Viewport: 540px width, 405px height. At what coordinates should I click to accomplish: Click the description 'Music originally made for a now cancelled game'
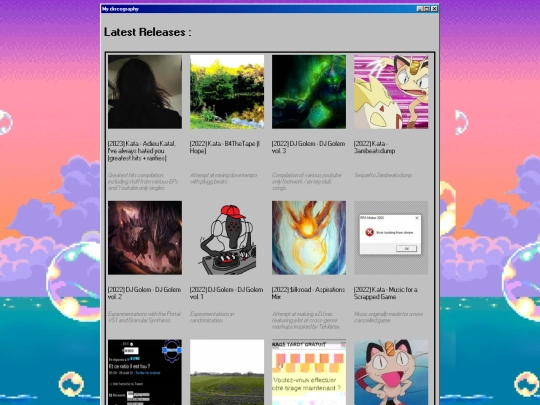tap(388, 317)
